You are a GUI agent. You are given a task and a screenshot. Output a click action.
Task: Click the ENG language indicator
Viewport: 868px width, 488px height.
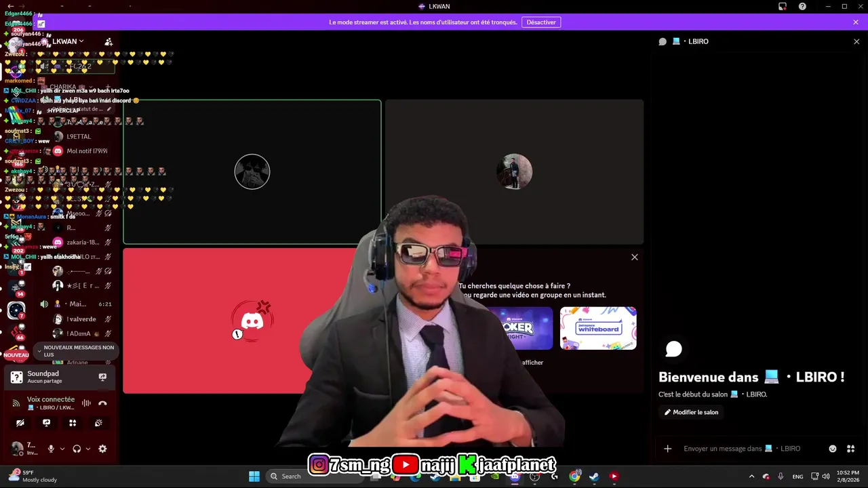[798, 476]
